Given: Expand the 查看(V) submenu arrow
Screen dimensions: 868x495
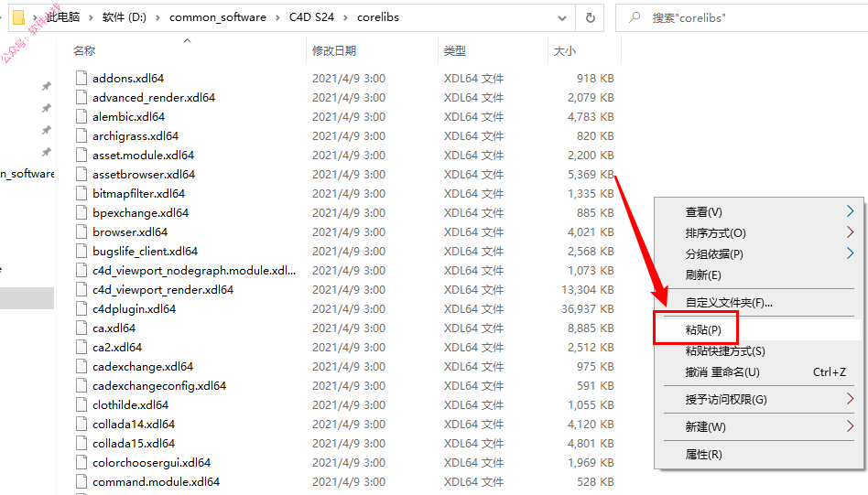Looking at the screenshot, I should pos(850,211).
